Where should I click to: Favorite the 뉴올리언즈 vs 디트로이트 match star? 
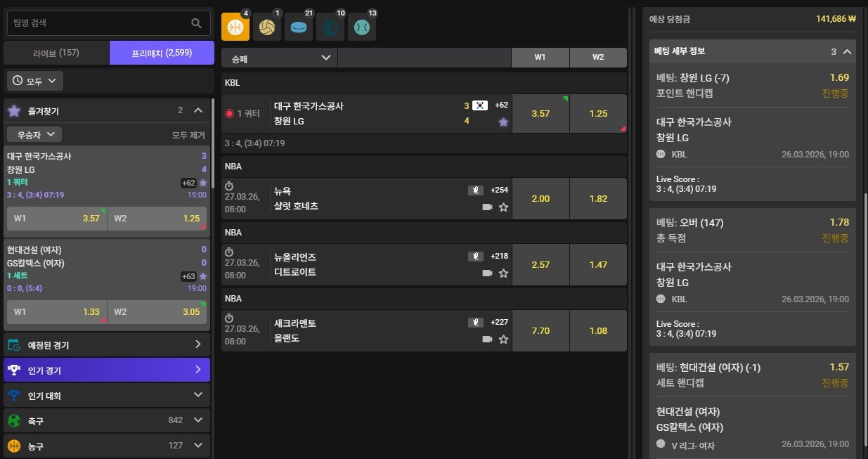[503, 273]
